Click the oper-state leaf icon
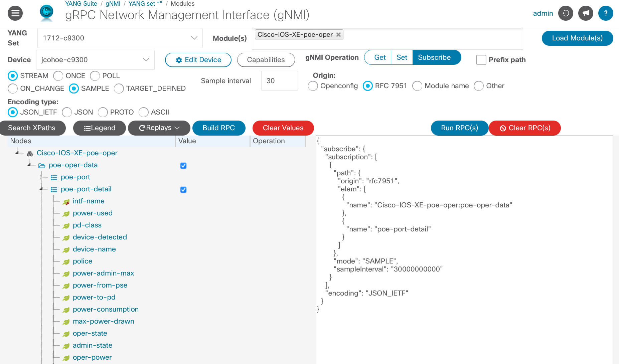 66,334
